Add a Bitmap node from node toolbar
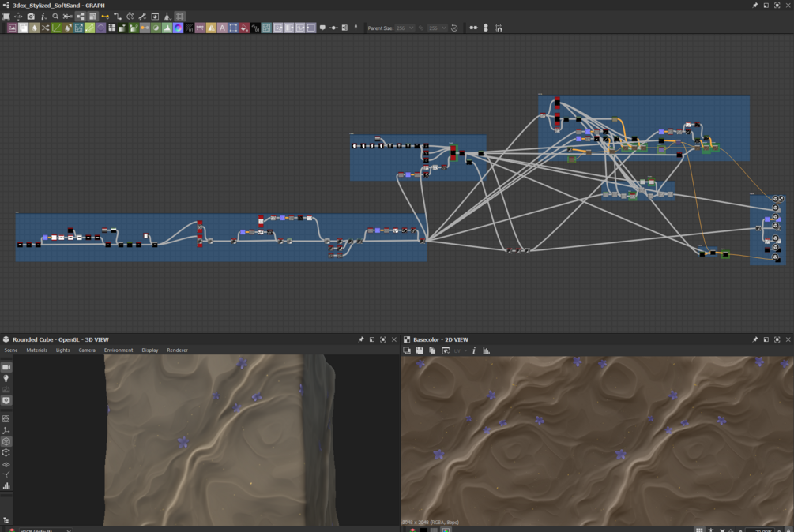The width and height of the screenshot is (794, 532). click(x=12, y=28)
